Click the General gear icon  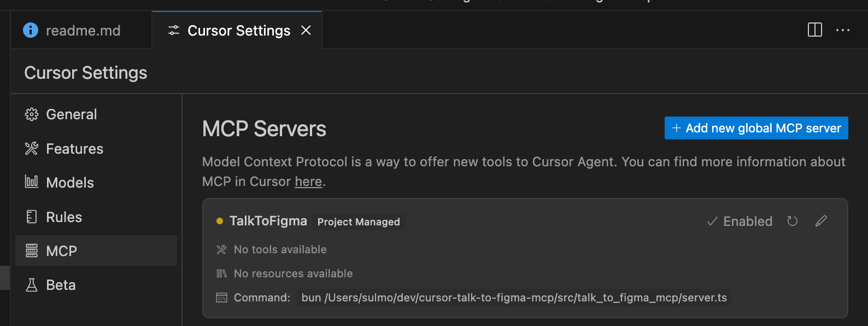pos(32,114)
